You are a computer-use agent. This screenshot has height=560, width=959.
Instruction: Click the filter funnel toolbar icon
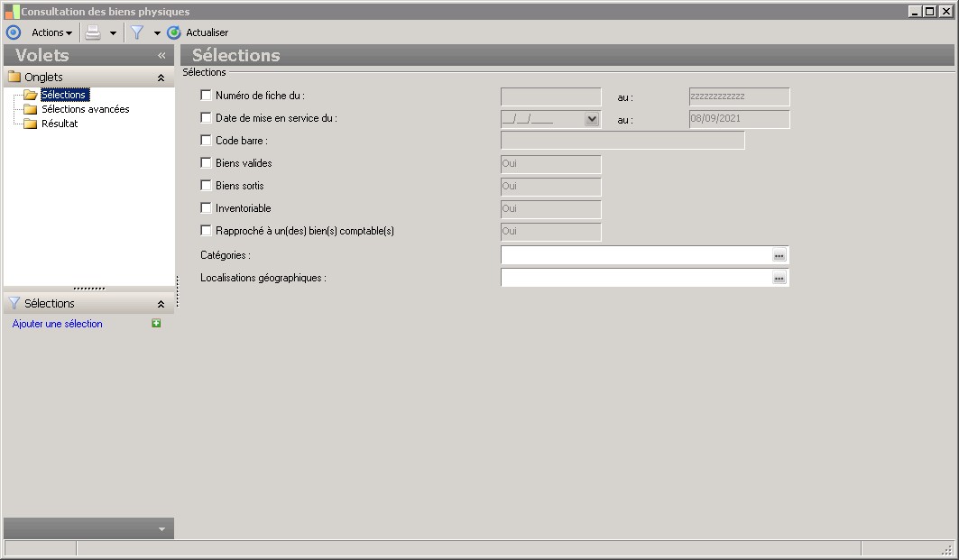[137, 32]
